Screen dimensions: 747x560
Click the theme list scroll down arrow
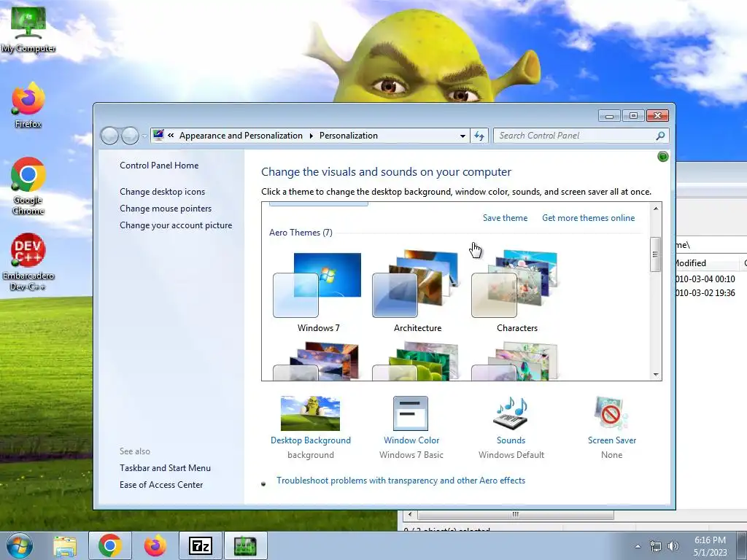[x=656, y=375]
